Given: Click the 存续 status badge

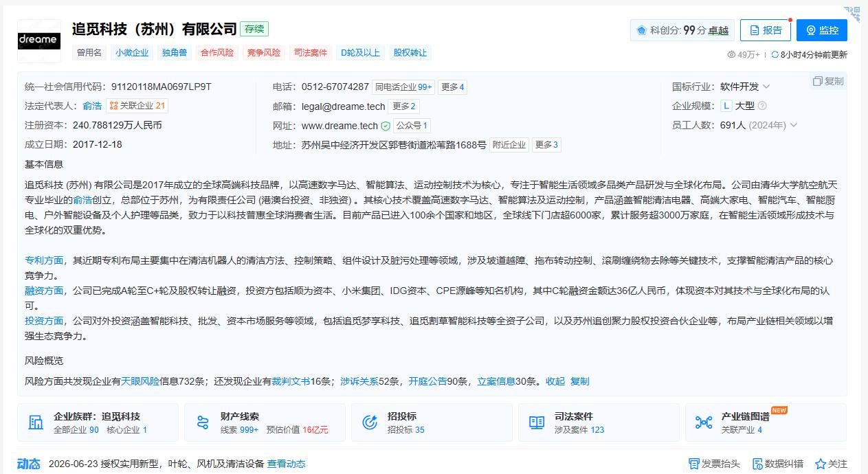Looking at the screenshot, I should tap(254, 29).
